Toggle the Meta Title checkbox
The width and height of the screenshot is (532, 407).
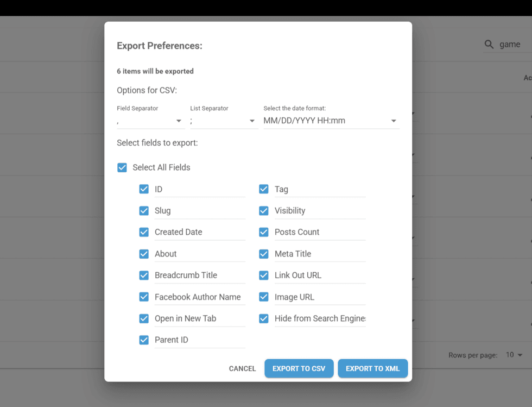coord(264,254)
